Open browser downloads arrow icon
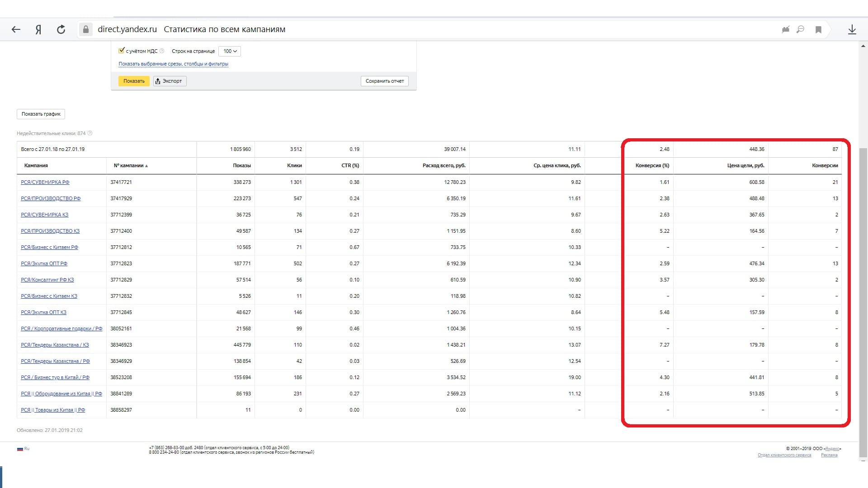This screenshot has height=488, width=868. (x=852, y=29)
